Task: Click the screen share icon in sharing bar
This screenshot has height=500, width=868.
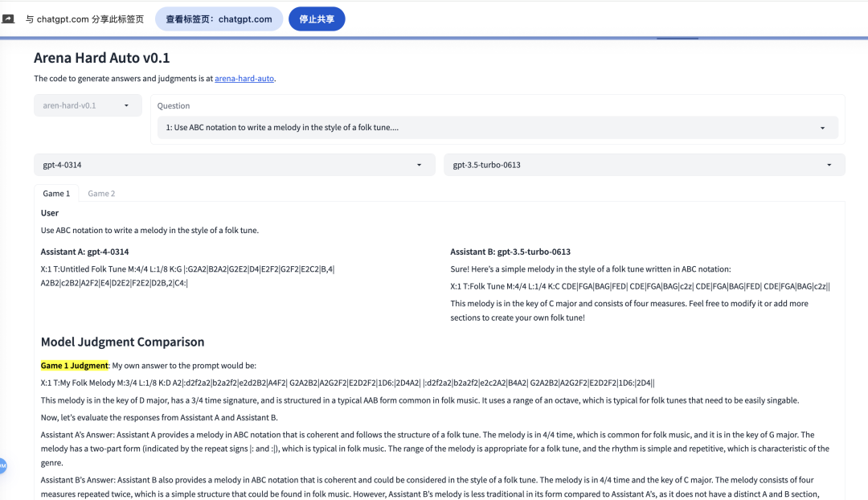Action: pyautogui.click(x=8, y=18)
